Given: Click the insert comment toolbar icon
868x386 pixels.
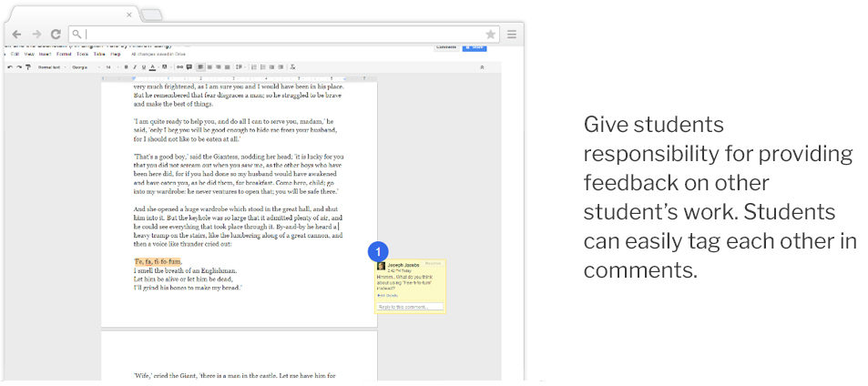Looking at the screenshot, I should click(x=189, y=66).
